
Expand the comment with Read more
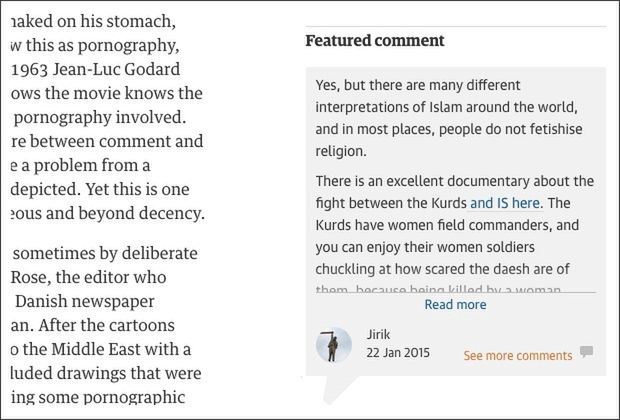coord(455,305)
